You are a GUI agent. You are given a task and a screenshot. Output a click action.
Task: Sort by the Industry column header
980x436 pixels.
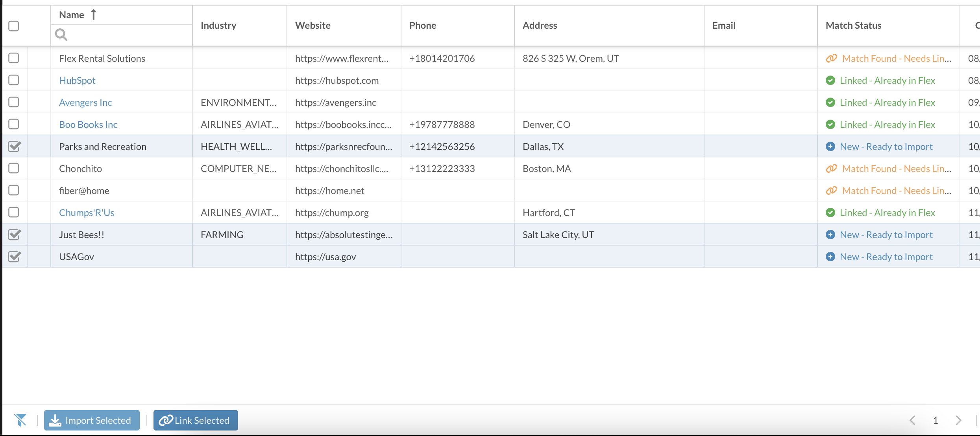pos(218,26)
